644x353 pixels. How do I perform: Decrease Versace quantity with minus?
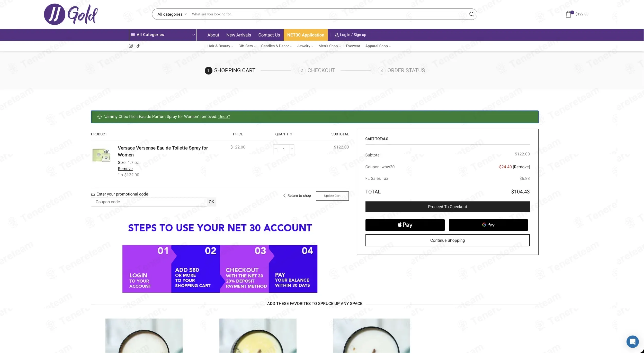[x=275, y=149]
